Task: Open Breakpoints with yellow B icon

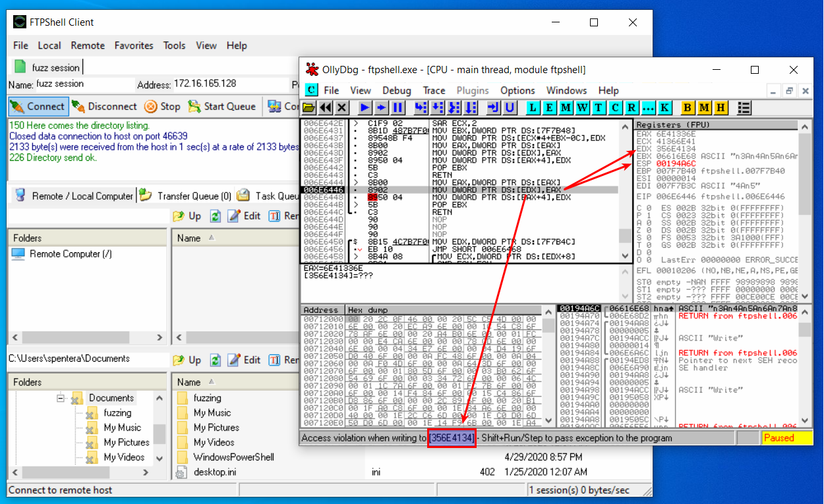Action: (x=688, y=107)
